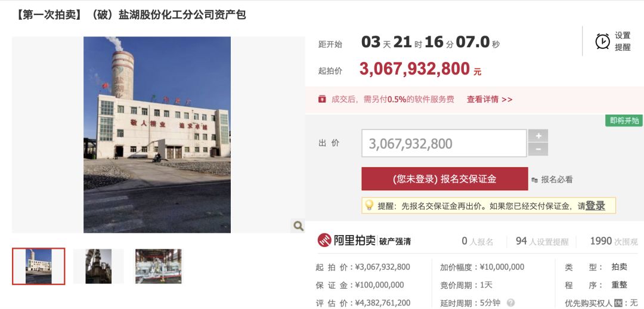Click the 优 priority purchaser badge icon
The width and height of the screenshot is (644, 309).
[618, 303]
